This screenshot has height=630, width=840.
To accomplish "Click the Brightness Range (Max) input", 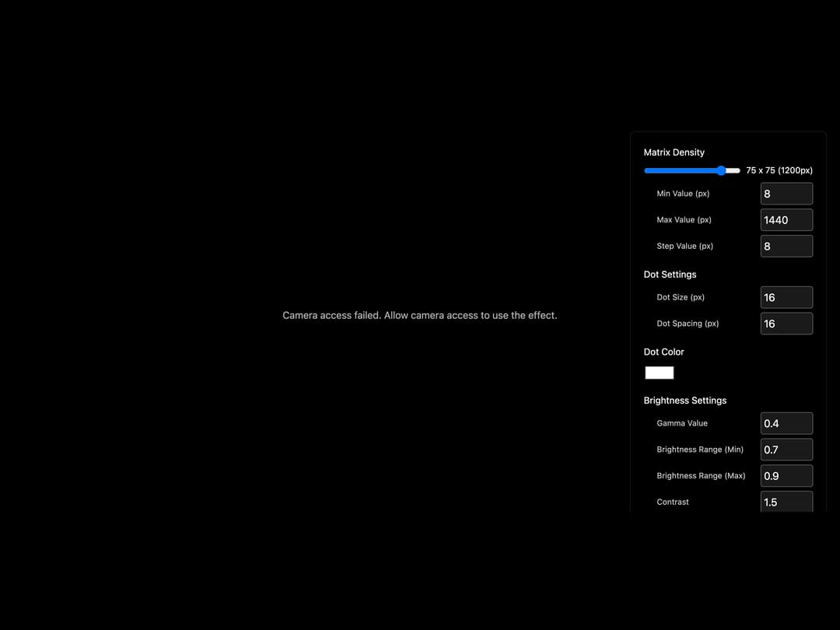I will tap(786, 476).
